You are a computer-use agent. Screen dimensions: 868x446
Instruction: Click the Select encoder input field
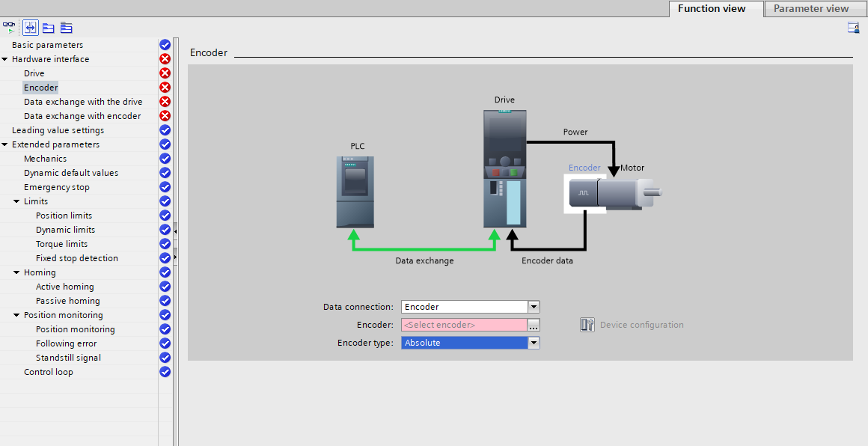point(463,325)
